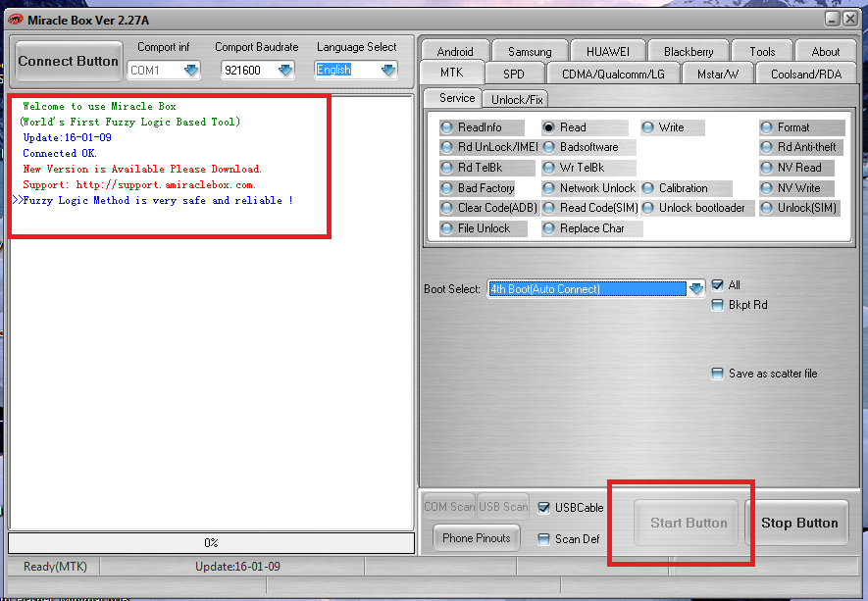
Task: Choose the Unlock bootloader option
Action: tap(647, 208)
